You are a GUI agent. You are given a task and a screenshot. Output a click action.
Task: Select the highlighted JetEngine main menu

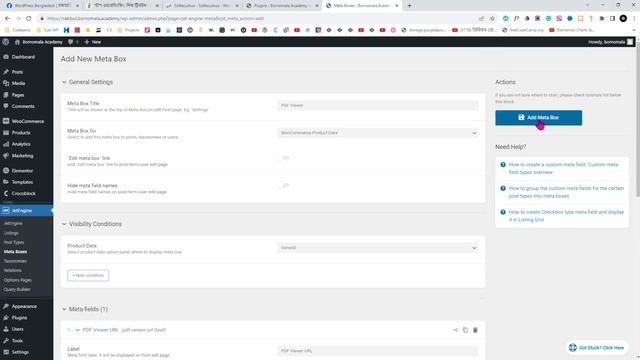[x=26, y=211]
